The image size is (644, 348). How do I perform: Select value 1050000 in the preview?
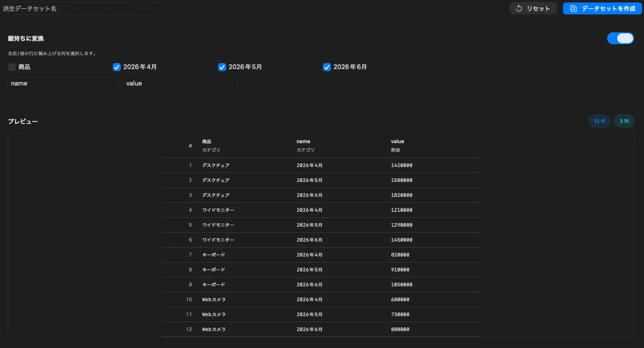click(x=402, y=285)
